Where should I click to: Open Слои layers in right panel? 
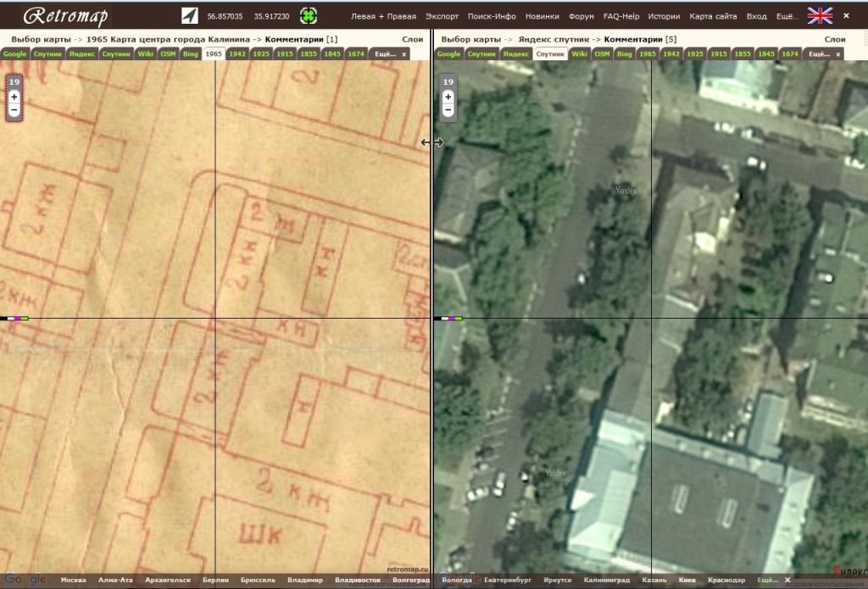point(835,39)
